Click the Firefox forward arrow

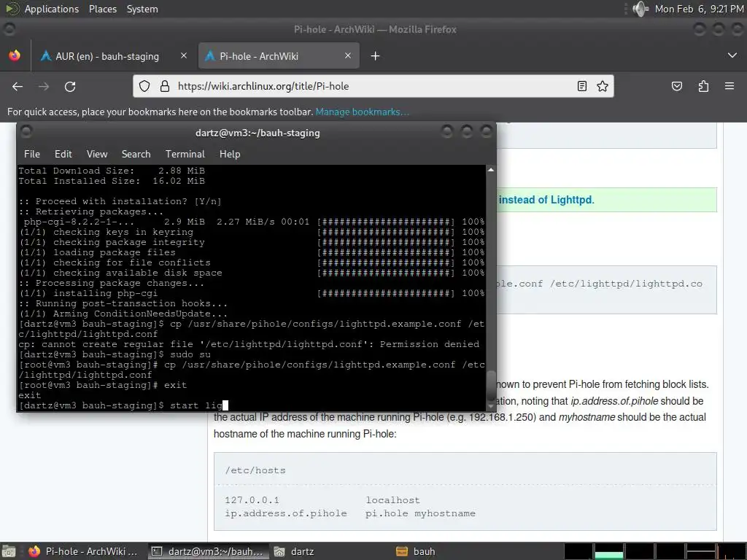[x=44, y=86]
